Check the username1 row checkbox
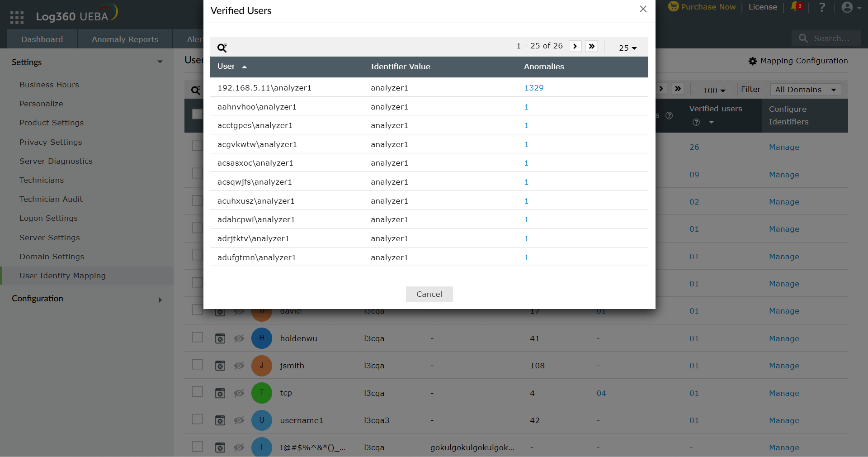Screen dimensions: 868x457 [197, 419]
